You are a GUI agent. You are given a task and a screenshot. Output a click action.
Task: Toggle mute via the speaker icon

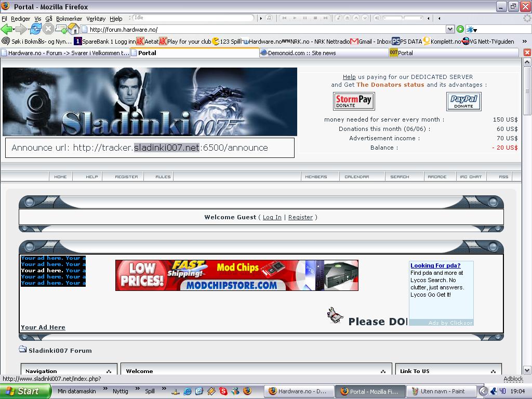click(377, 18)
